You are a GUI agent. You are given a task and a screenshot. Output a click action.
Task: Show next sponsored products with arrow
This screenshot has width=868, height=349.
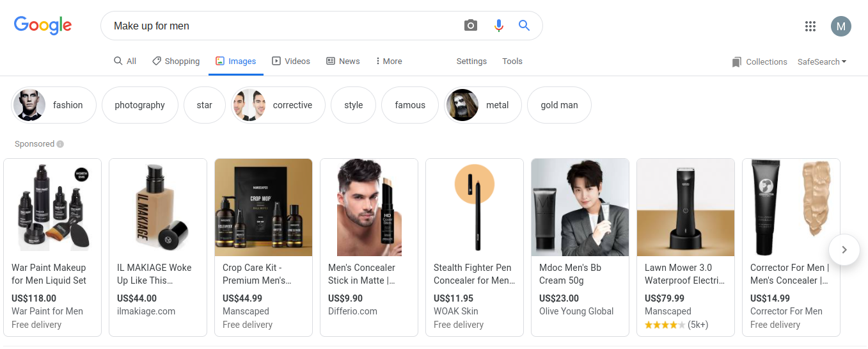pyautogui.click(x=844, y=250)
